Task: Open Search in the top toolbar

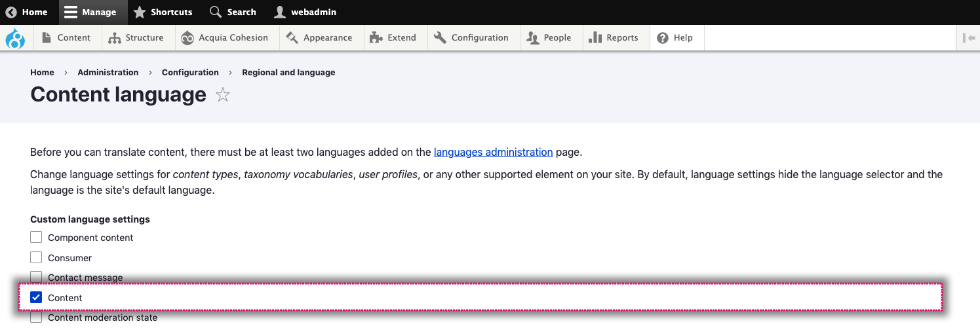Action: pos(233,12)
